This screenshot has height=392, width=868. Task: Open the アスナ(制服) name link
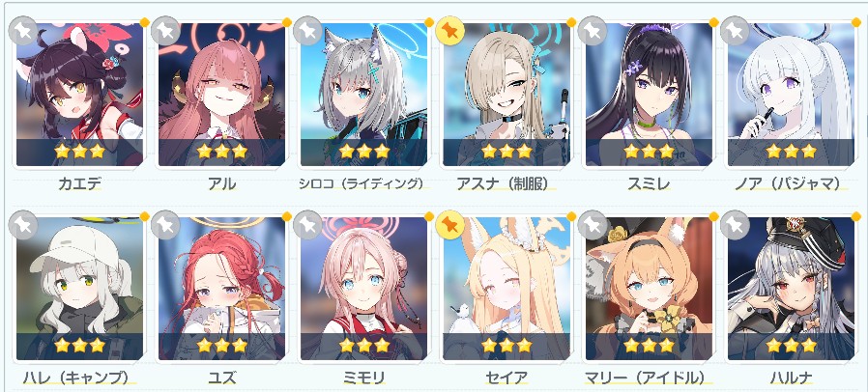tap(506, 183)
